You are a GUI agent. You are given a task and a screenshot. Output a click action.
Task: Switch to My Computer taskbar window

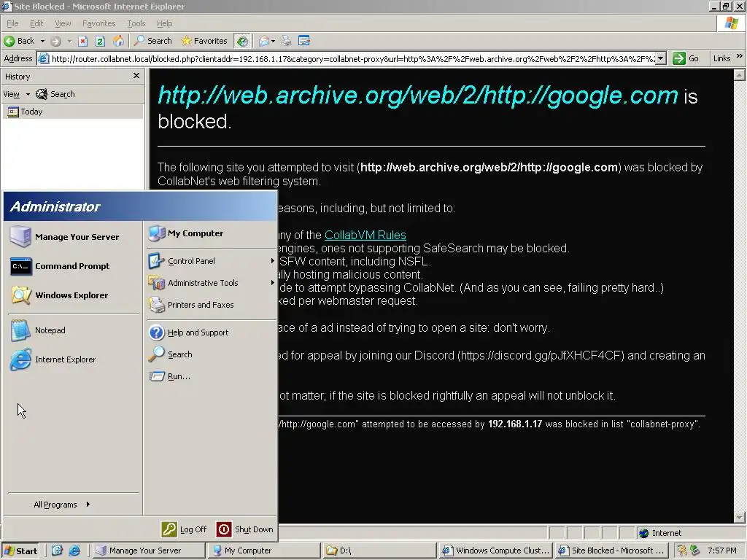click(x=264, y=551)
